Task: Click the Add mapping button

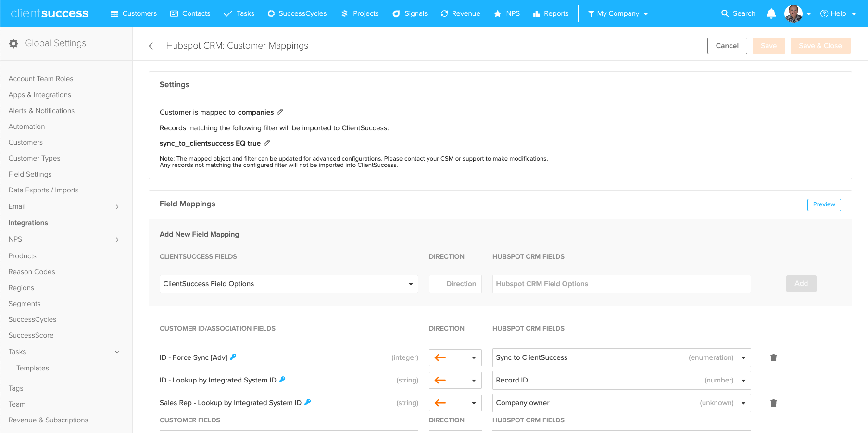Action: [801, 283]
